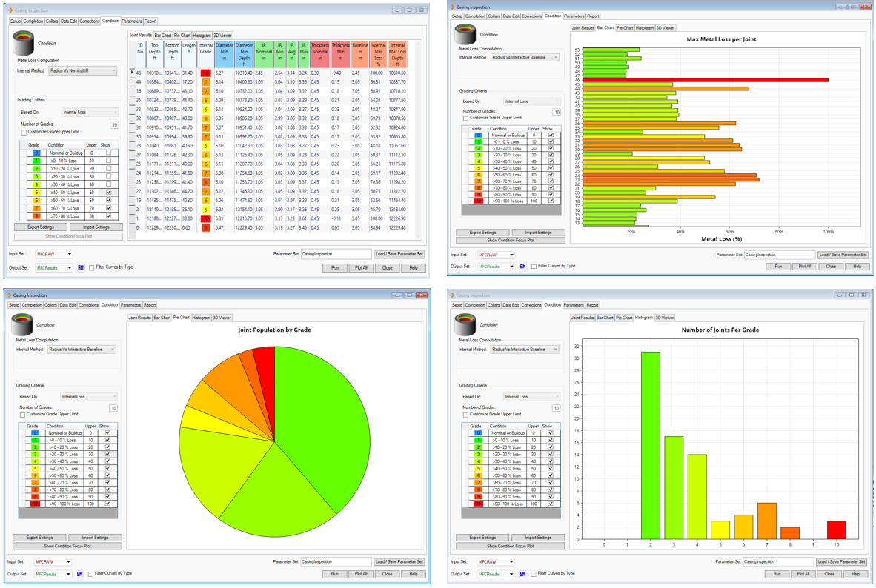Click SM icon in the Bar Chart window
Viewport: 876px width, 588px height.
tap(522, 267)
